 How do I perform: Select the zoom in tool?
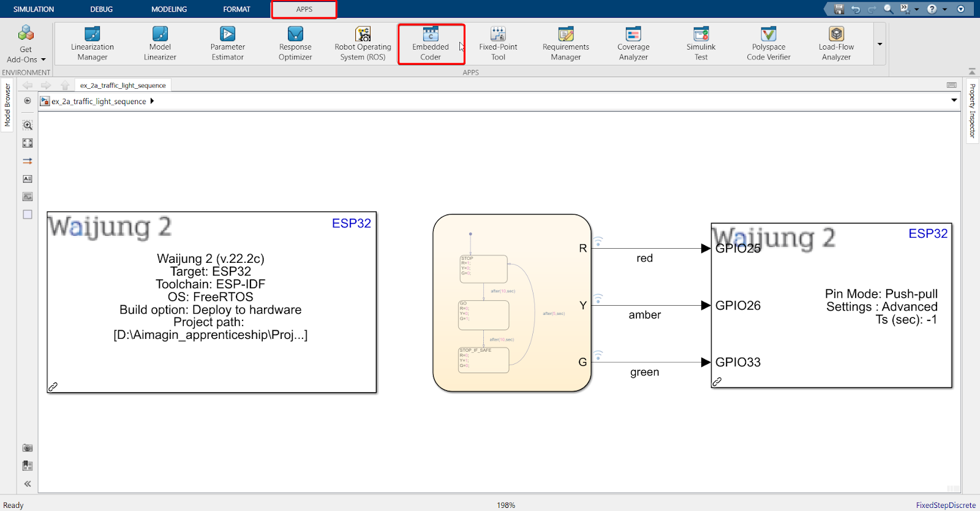tap(28, 125)
